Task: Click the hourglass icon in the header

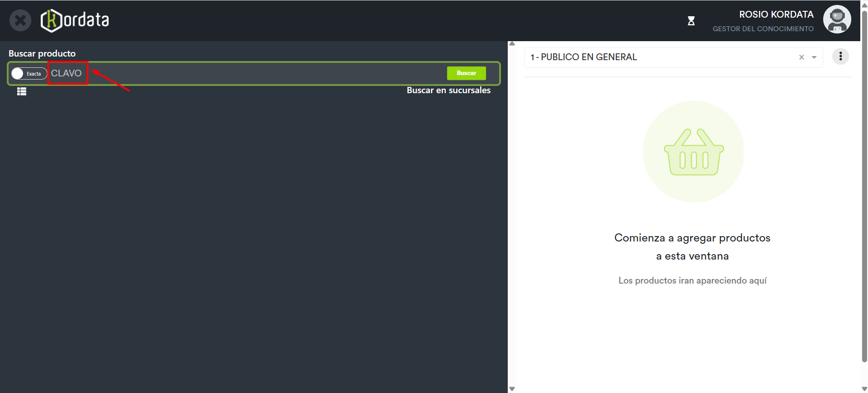Action: pos(691,21)
